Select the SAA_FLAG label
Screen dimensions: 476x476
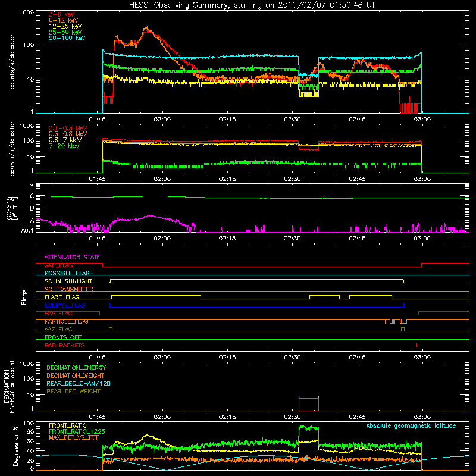(x=58, y=314)
